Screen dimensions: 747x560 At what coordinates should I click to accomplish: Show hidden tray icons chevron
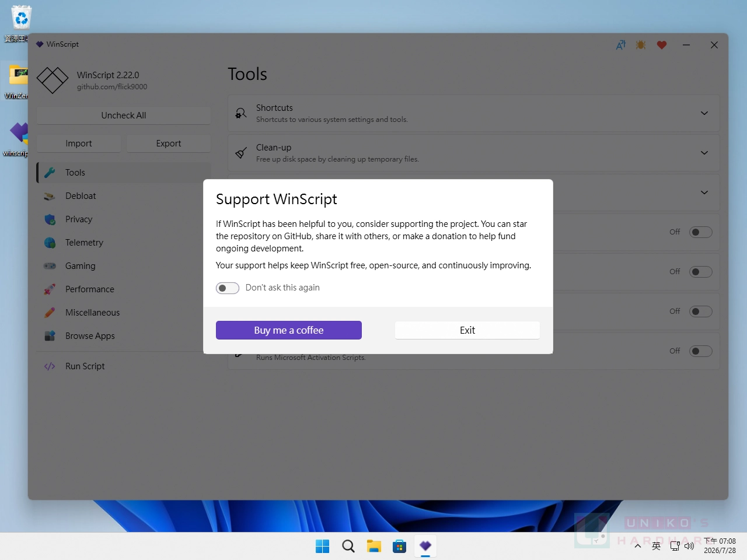(638, 546)
